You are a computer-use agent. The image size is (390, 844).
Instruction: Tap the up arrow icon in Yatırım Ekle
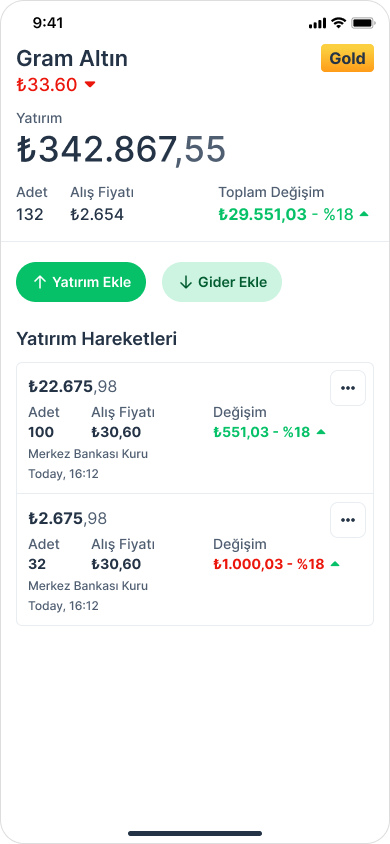[x=39, y=282]
